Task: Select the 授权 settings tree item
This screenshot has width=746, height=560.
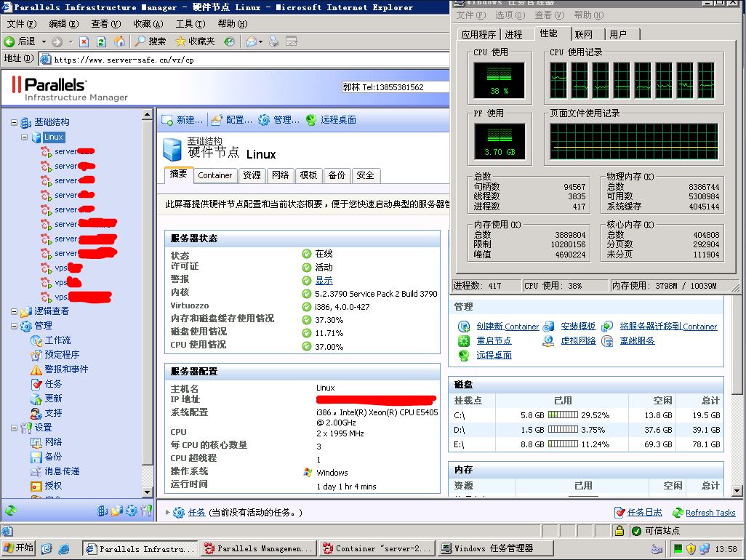Action: [53, 486]
